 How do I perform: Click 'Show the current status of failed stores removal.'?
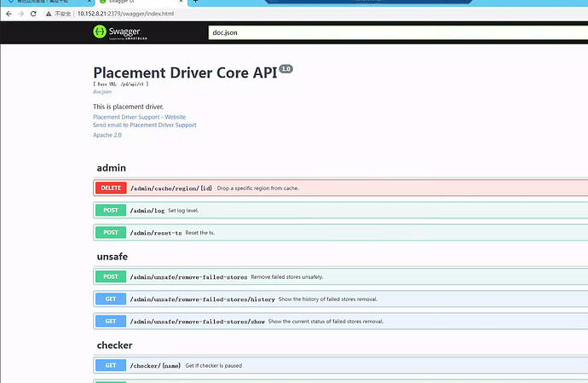326,322
